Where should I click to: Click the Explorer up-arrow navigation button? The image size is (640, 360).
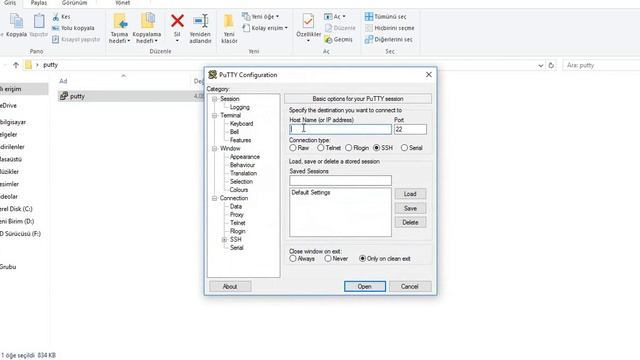[16, 65]
